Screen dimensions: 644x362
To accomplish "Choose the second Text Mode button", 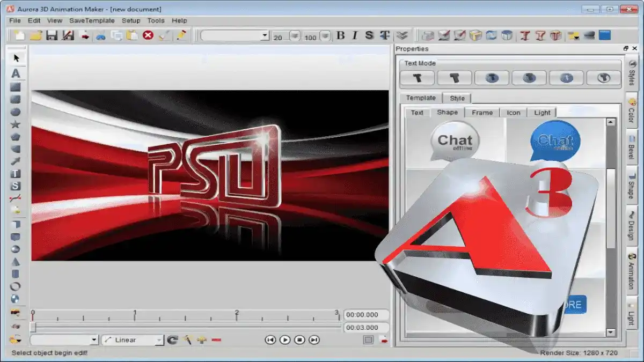I will (455, 78).
